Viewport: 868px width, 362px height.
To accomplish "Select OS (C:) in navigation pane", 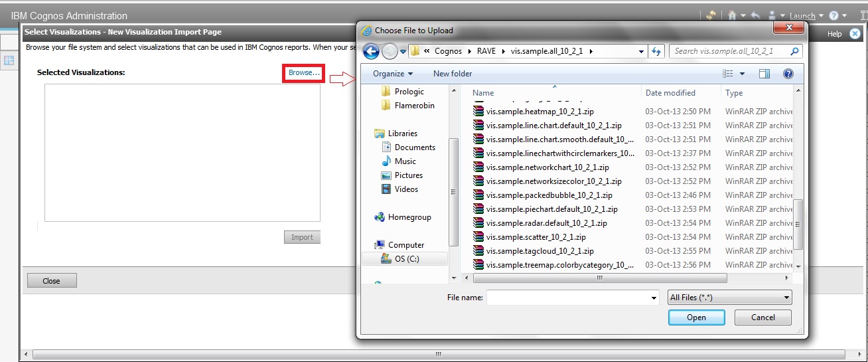I will pyautogui.click(x=406, y=259).
